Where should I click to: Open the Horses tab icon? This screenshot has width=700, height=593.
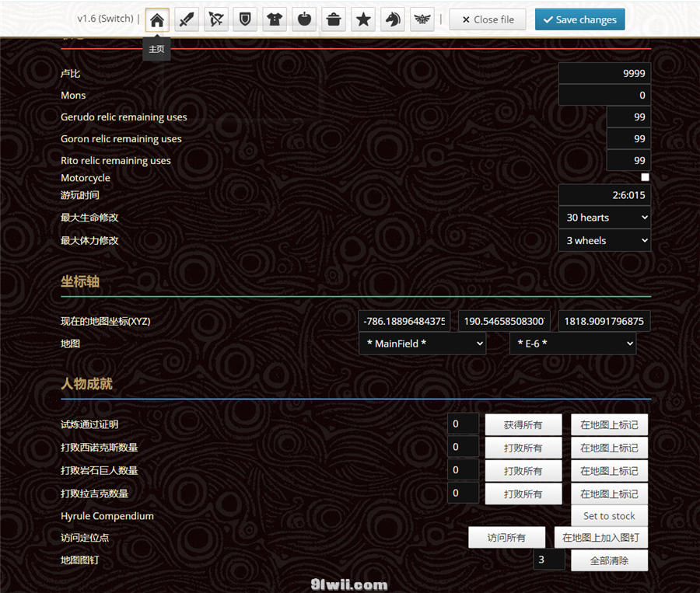click(x=393, y=19)
